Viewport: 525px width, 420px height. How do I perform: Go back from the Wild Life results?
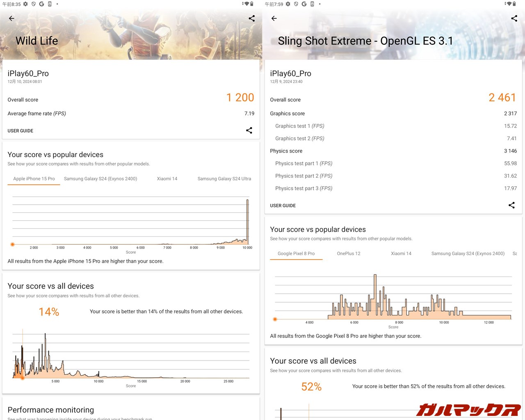(11, 18)
